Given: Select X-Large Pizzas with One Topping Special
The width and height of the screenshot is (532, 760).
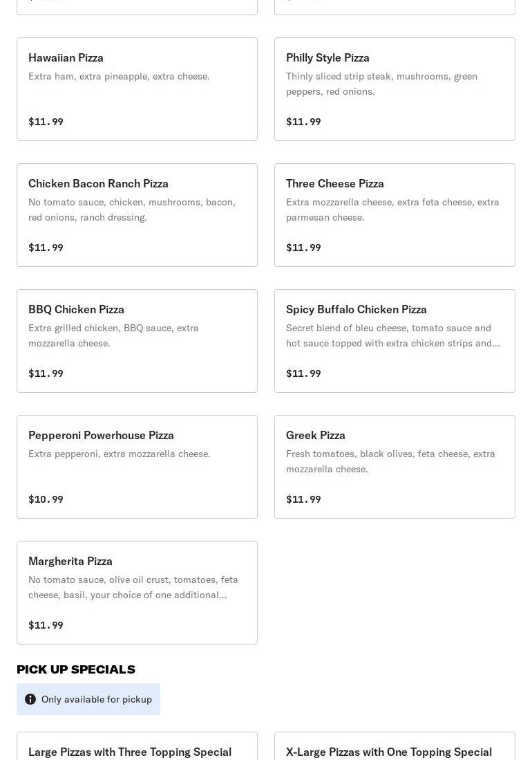Looking at the screenshot, I should coord(389,751).
